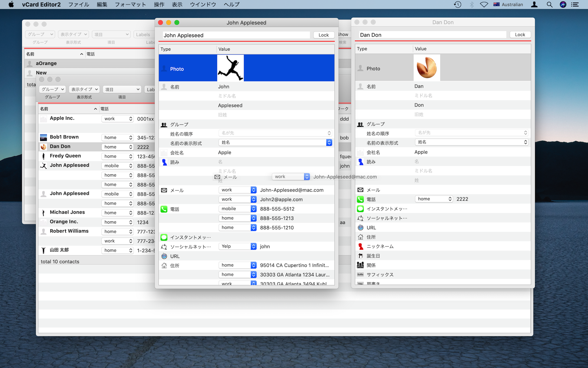Open Yelp social network type dropdown

(x=238, y=247)
